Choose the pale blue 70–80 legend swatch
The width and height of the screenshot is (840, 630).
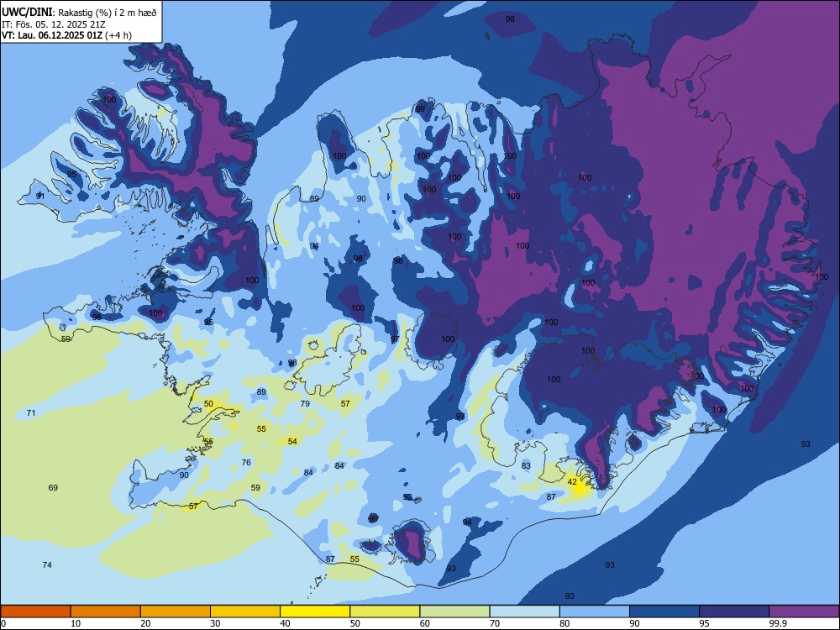pos(524,612)
